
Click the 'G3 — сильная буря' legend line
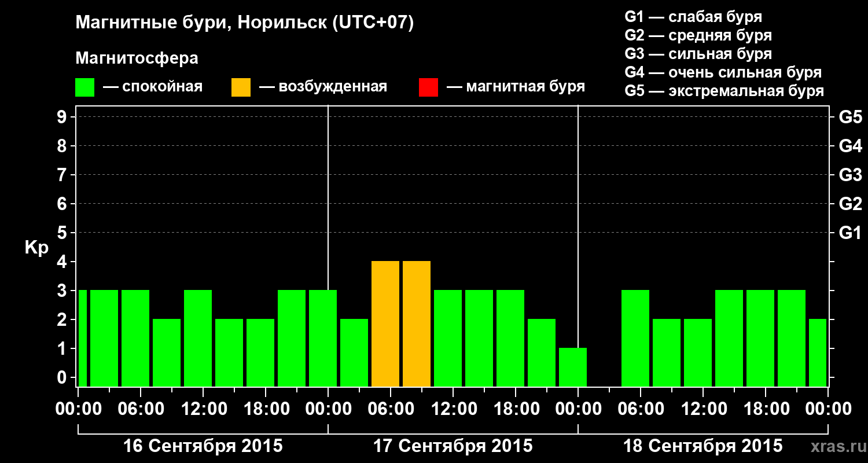(x=698, y=54)
